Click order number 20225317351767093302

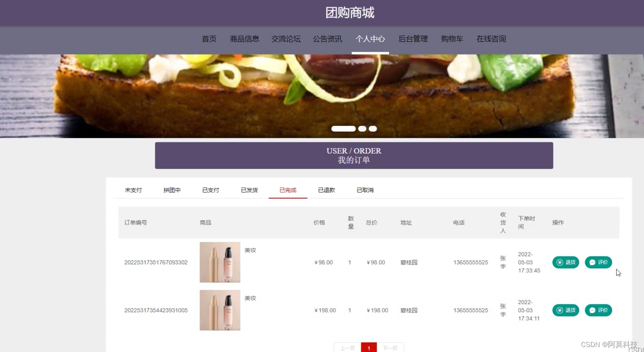pyautogui.click(x=156, y=262)
